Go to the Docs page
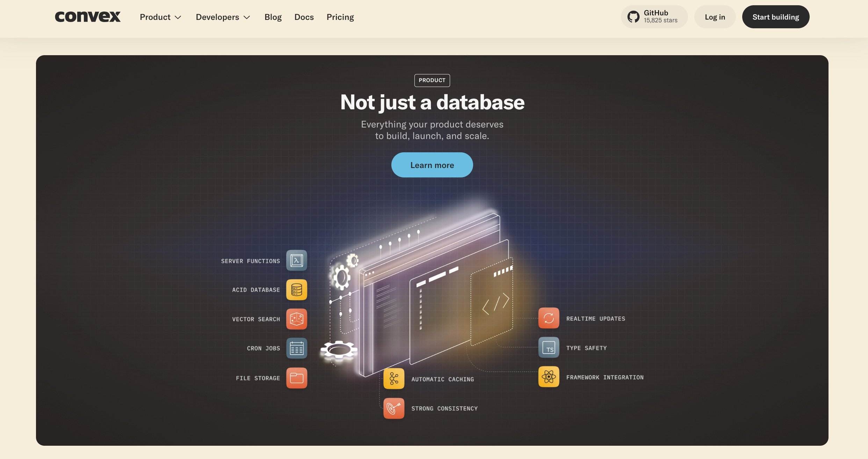 (304, 17)
